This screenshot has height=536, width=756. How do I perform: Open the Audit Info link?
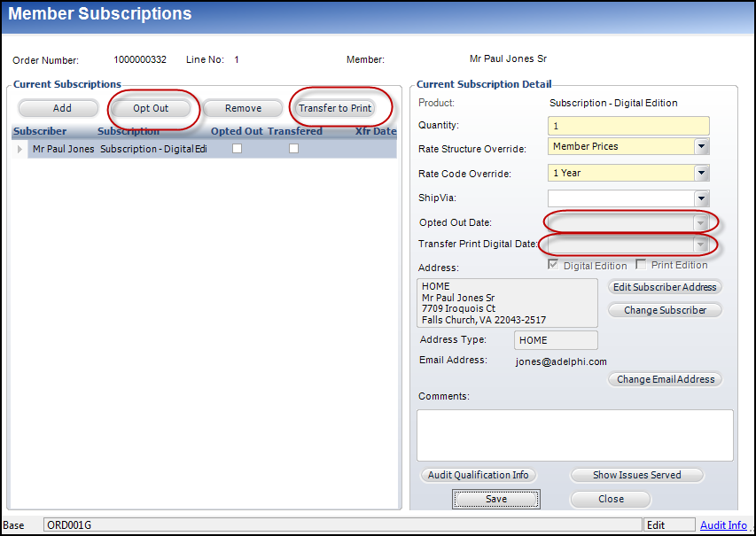pos(723,525)
